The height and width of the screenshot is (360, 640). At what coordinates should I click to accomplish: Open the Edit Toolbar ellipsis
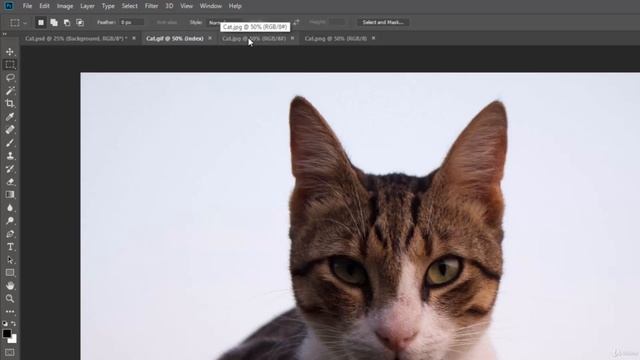10,311
